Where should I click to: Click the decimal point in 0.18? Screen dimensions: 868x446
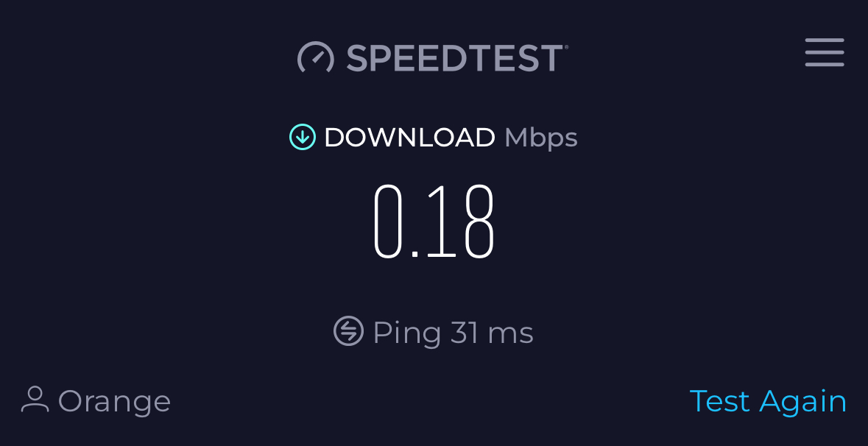[415, 255]
